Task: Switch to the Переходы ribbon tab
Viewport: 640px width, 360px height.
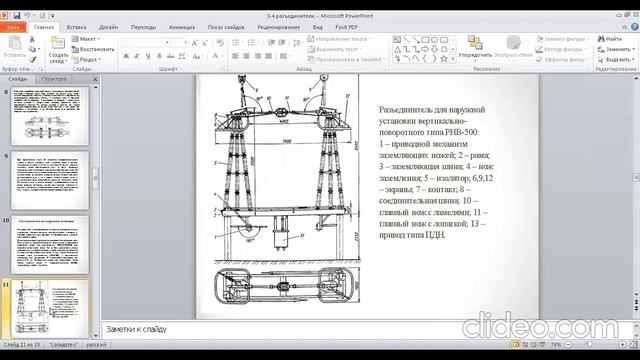Action: point(143,27)
